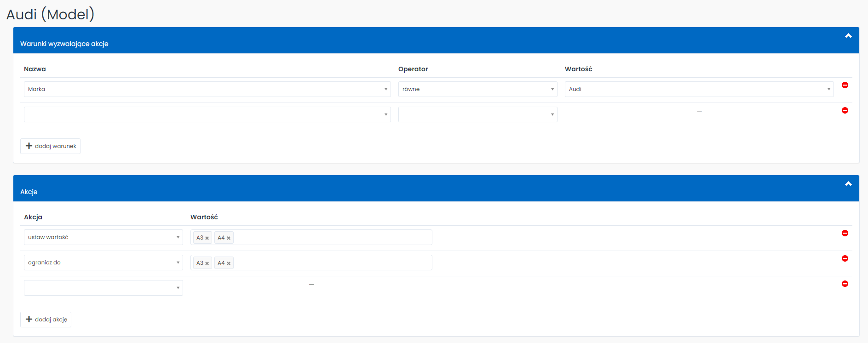Open the Audi value dropdown
Image resolution: width=868 pixels, height=343 pixels.
(x=699, y=89)
